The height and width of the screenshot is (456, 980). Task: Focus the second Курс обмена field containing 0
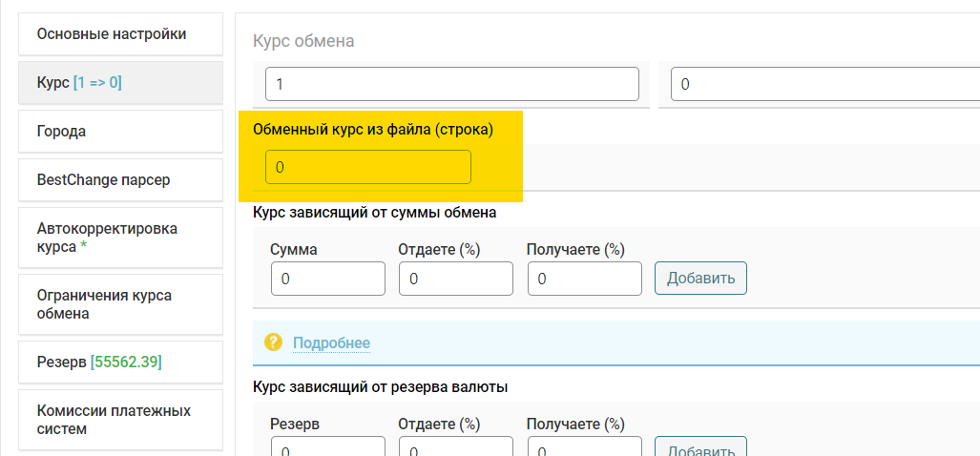[x=825, y=84]
